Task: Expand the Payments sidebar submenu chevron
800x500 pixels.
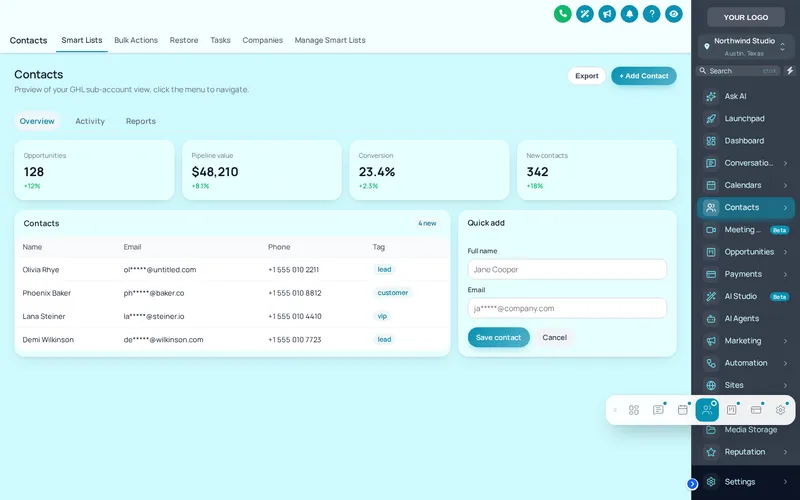Action: pyautogui.click(x=785, y=274)
